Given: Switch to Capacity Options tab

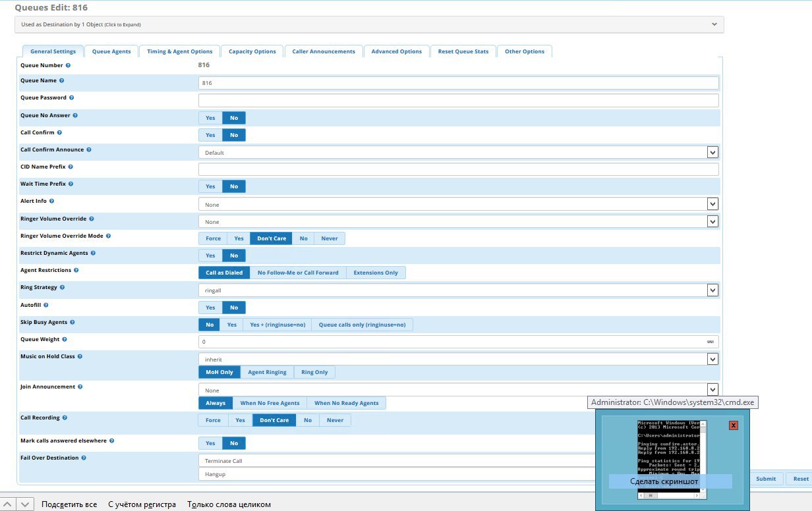Looking at the screenshot, I should click(252, 51).
